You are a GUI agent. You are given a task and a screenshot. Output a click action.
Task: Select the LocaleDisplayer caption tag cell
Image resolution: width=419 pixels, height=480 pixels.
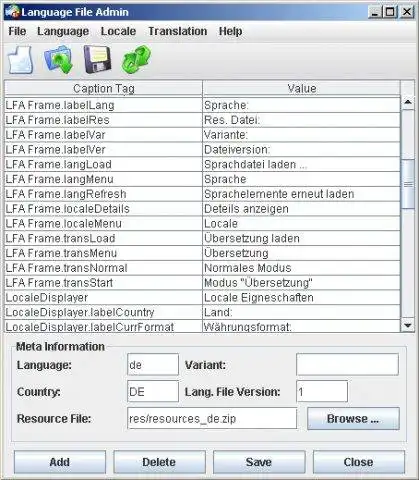[103, 298]
